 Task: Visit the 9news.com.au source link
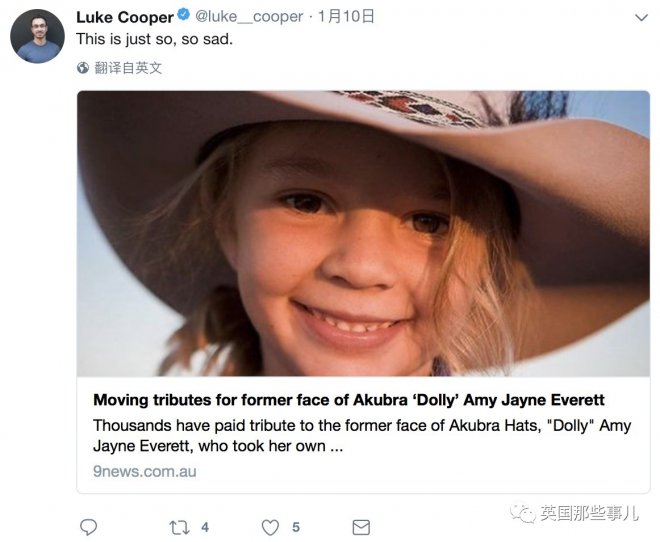(x=144, y=470)
